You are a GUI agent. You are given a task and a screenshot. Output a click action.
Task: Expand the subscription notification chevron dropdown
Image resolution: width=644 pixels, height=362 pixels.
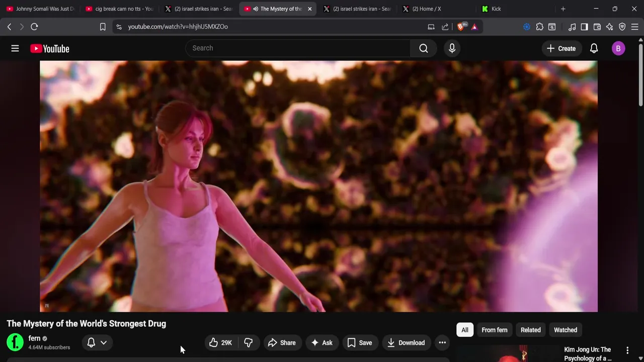pos(104,342)
